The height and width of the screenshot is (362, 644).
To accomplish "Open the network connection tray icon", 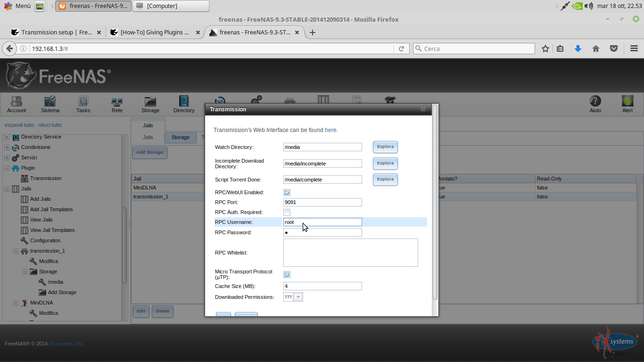I will pyautogui.click(x=564, y=6).
